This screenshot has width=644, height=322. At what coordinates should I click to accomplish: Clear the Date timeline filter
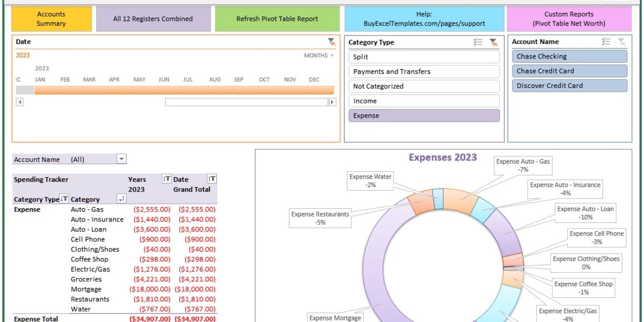332,42
